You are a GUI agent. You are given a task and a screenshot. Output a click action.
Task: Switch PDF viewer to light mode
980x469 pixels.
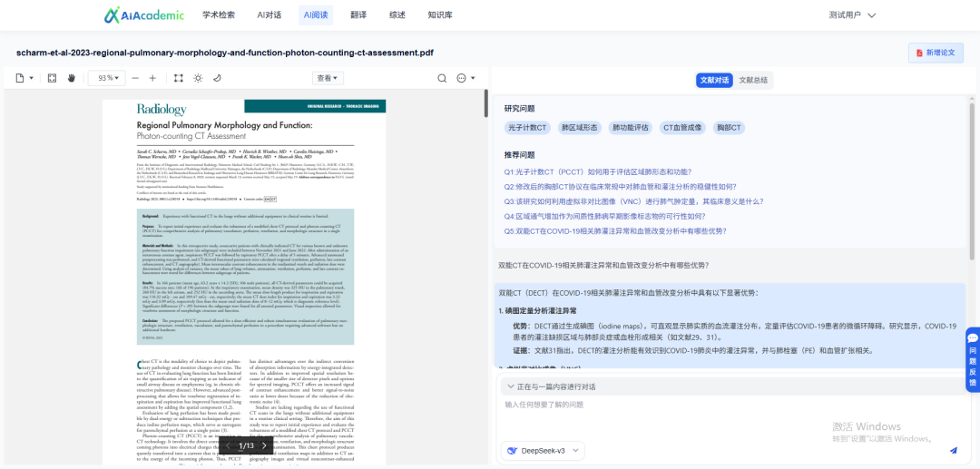click(x=198, y=78)
